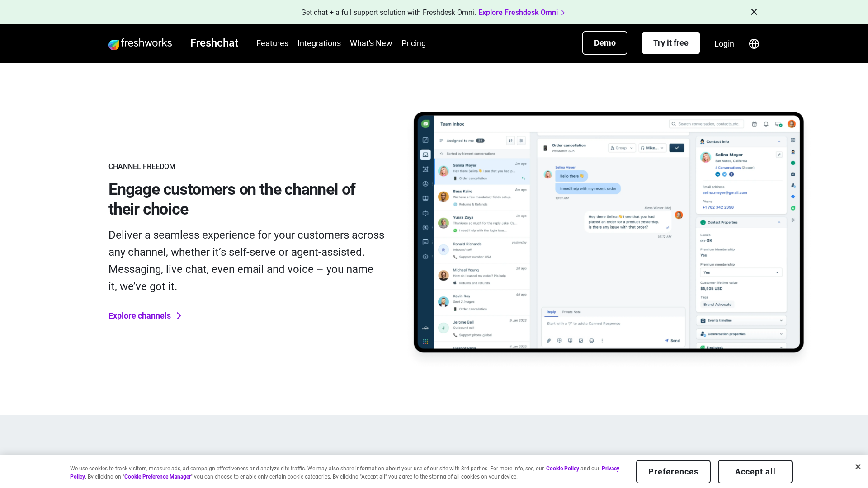Close the cookie consent bar
This screenshot has height=488, width=868.
[x=858, y=467]
